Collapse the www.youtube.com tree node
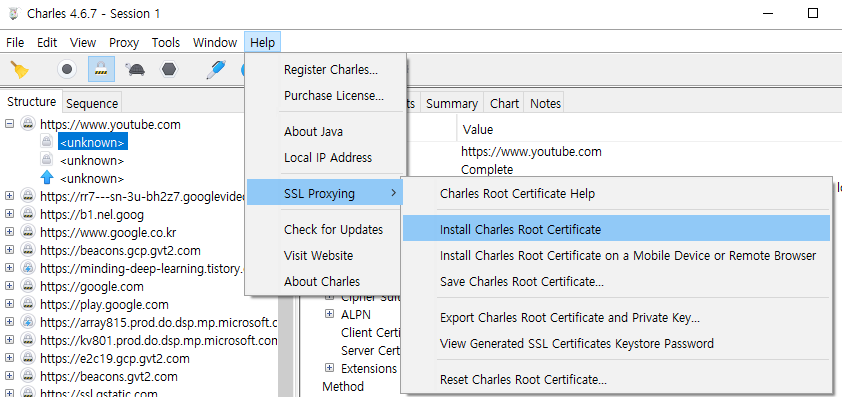This screenshot has width=842, height=397. click(x=9, y=124)
